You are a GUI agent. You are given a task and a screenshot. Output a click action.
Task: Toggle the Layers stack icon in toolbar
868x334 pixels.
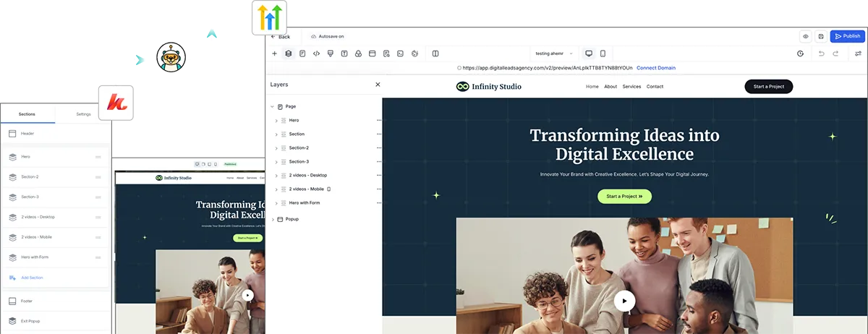coord(288,53)
